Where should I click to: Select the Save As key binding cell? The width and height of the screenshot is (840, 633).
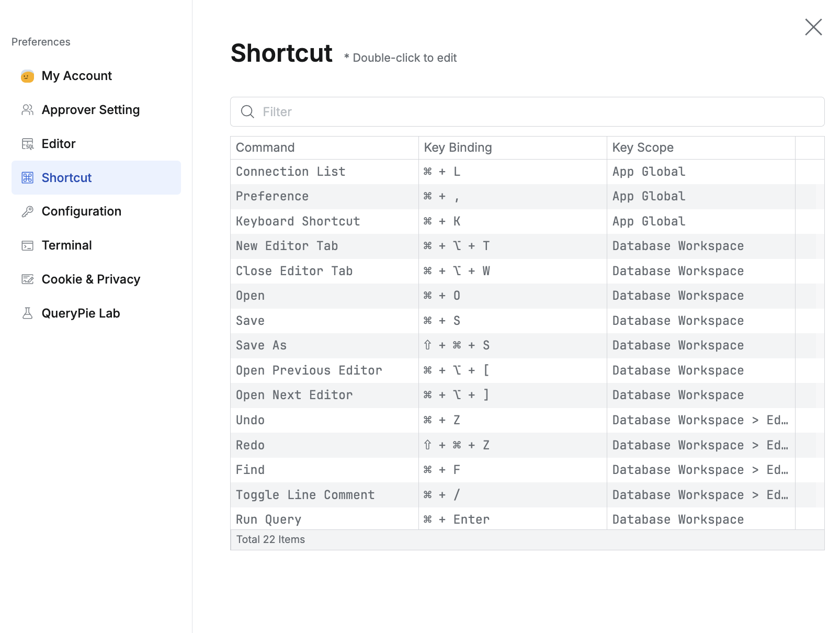click(456, 345)
